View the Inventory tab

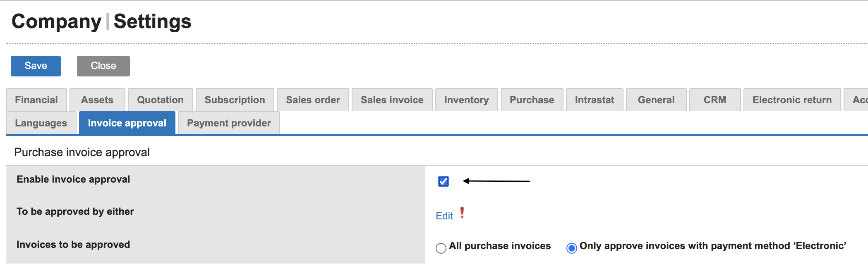[466, 100]
